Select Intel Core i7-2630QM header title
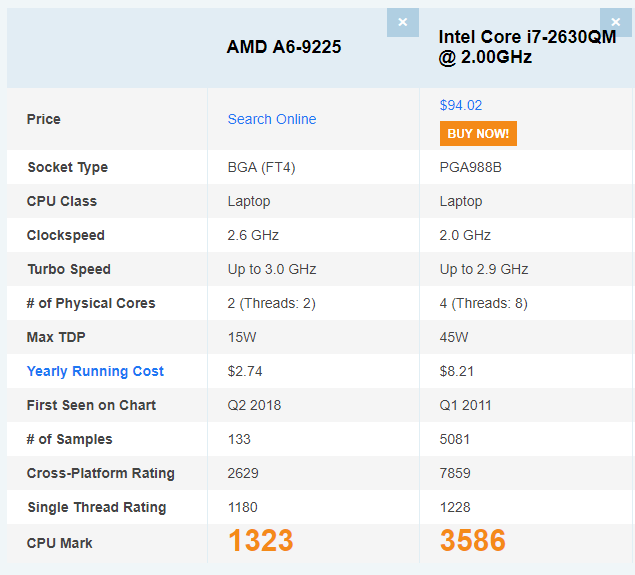Screen dimensions: 635x575 click(x=527, y=47)
